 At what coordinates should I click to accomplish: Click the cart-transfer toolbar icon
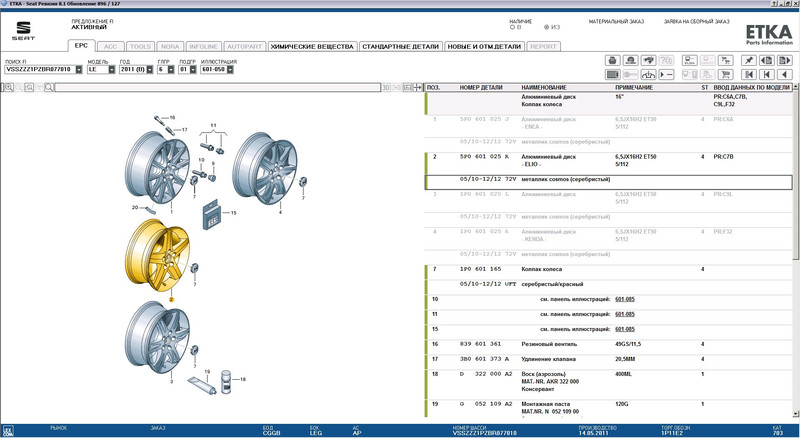click(x=725, y=60)
